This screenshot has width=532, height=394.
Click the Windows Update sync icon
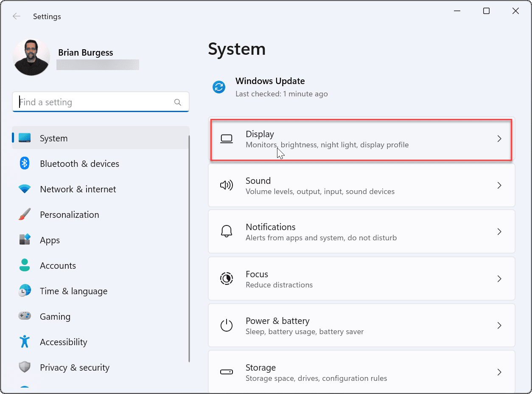(218, 87)
